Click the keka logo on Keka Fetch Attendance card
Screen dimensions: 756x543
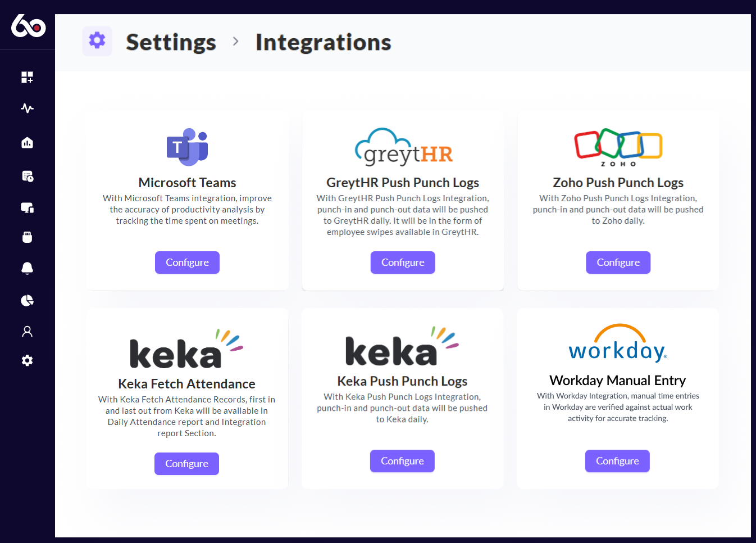pyautogui.click(x=186, y=349)
